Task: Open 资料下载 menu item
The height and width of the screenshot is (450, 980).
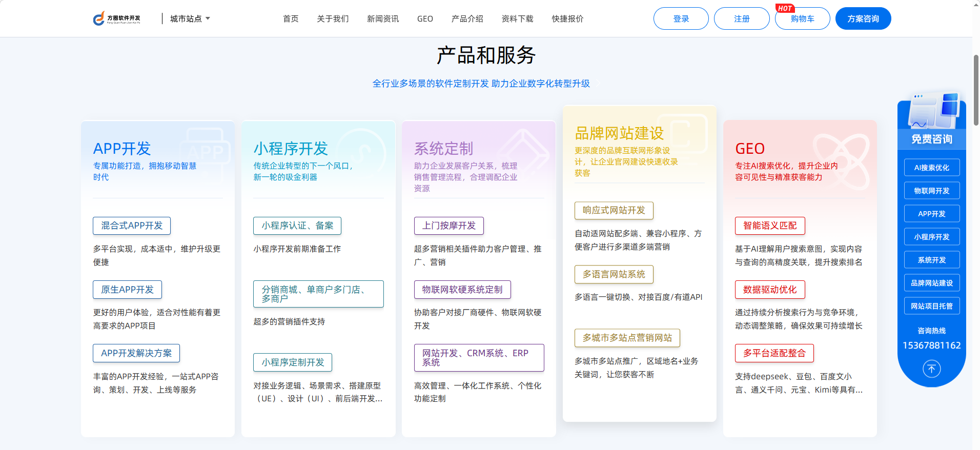Action: click(517, 18)
